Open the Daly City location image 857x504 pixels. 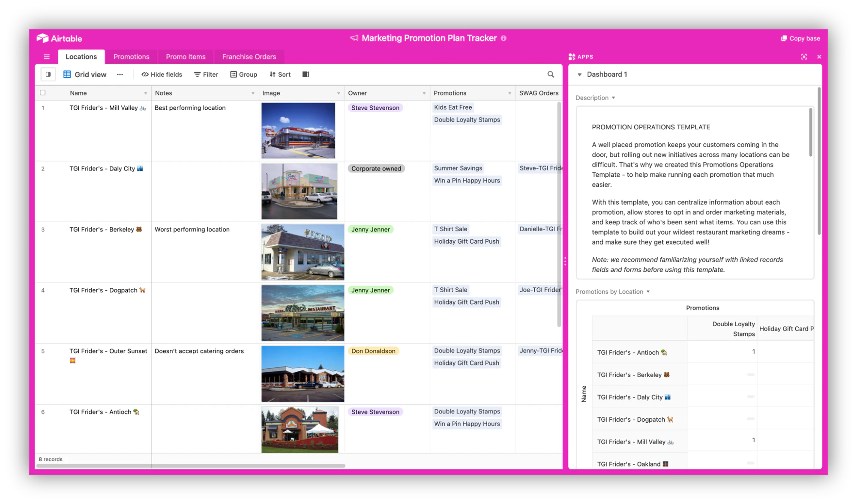click(x=299, y=191)
